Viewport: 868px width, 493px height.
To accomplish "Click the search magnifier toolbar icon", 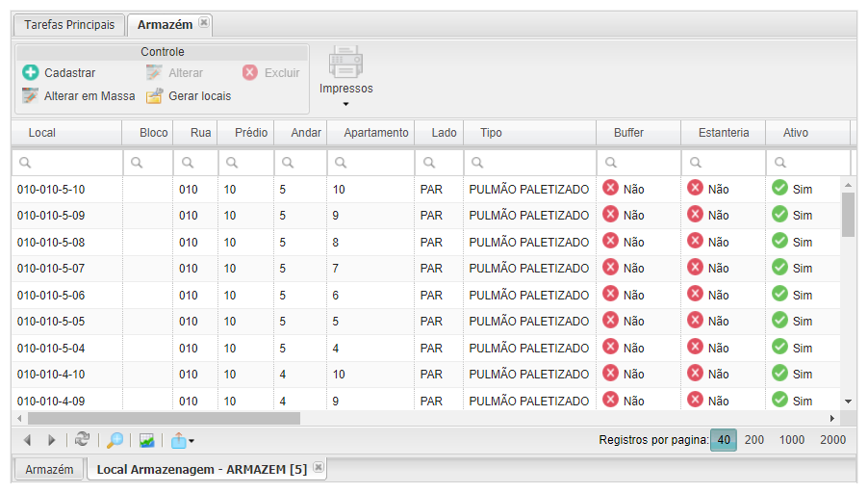I will (x=115, y=440).
